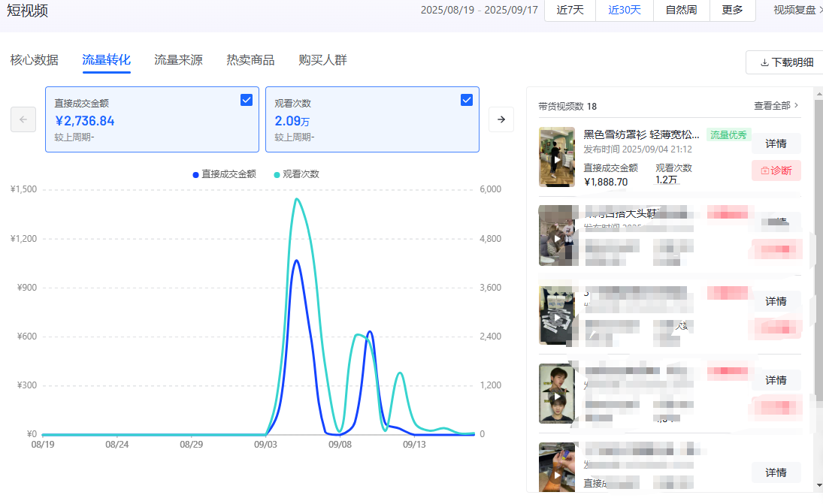Image resolution: width=823 pixels, height=504 pixels.
Task: Select the 近7天 time filter
Action: tap(570, 11)
